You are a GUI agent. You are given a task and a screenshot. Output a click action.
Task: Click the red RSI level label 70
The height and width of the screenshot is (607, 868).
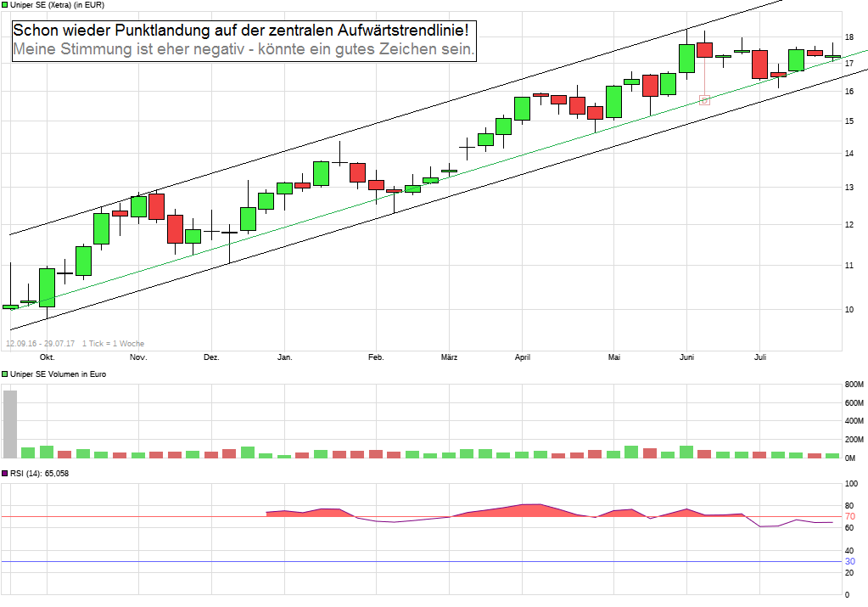(849, 517)
